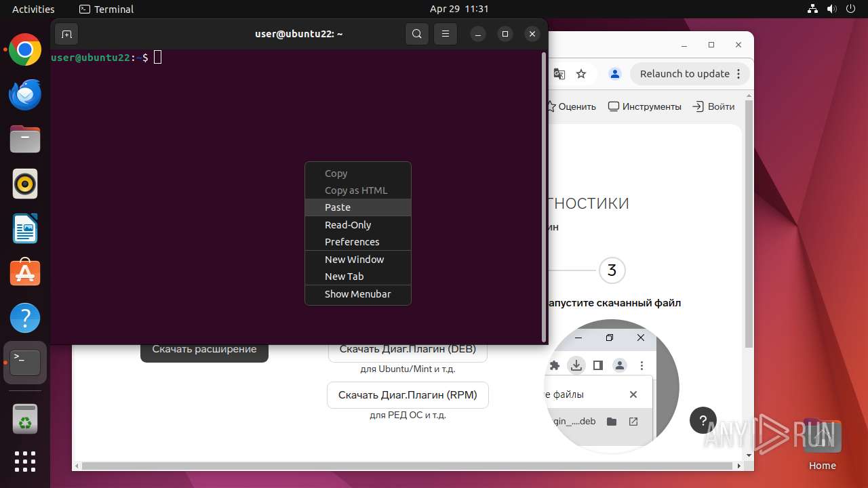Click the terminal prompt user@ubuntu22
Image resolution: width=868 pixels, height=488 pixels.
coord(90,58)
